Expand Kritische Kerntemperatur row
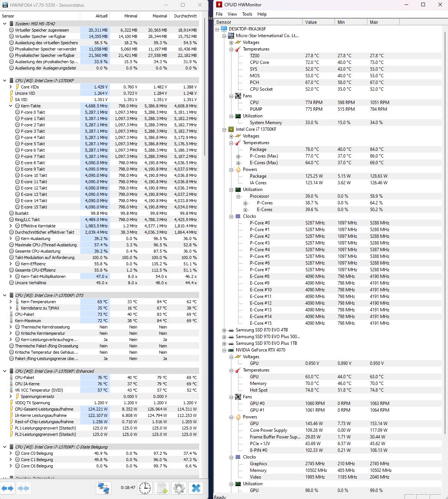Screen dimensions: 448x499 [x=11, y=333]
